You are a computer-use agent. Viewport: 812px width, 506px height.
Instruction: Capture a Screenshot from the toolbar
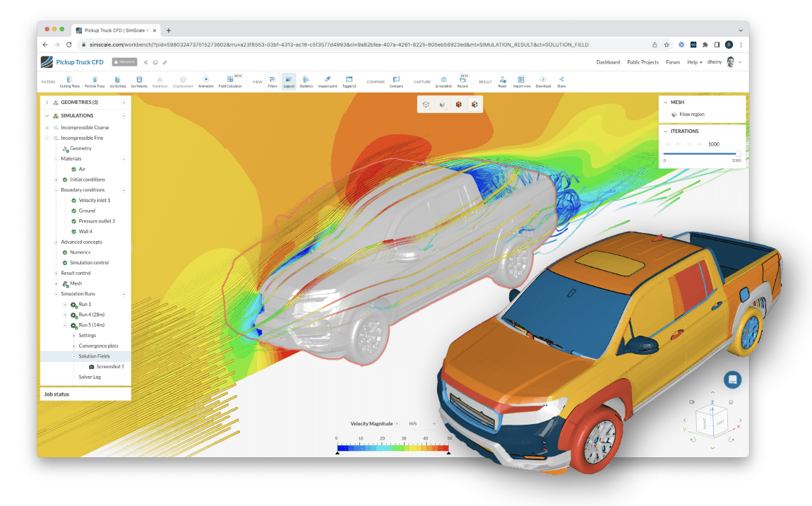tap(443, 81)
